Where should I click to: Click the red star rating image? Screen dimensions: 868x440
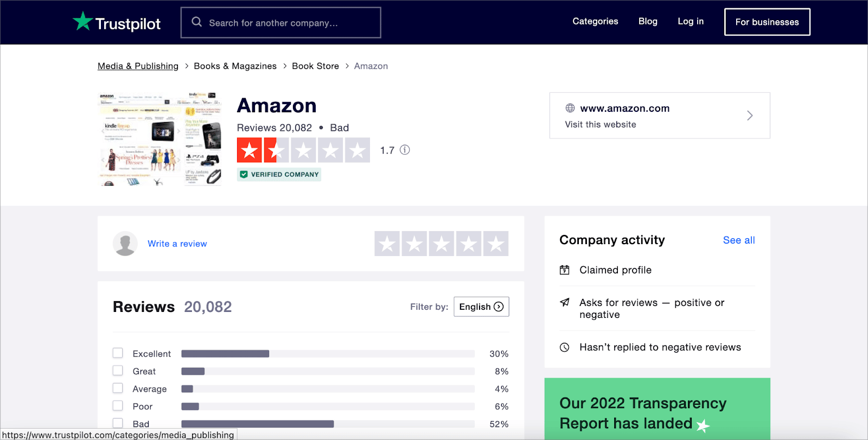pos(303,150)
